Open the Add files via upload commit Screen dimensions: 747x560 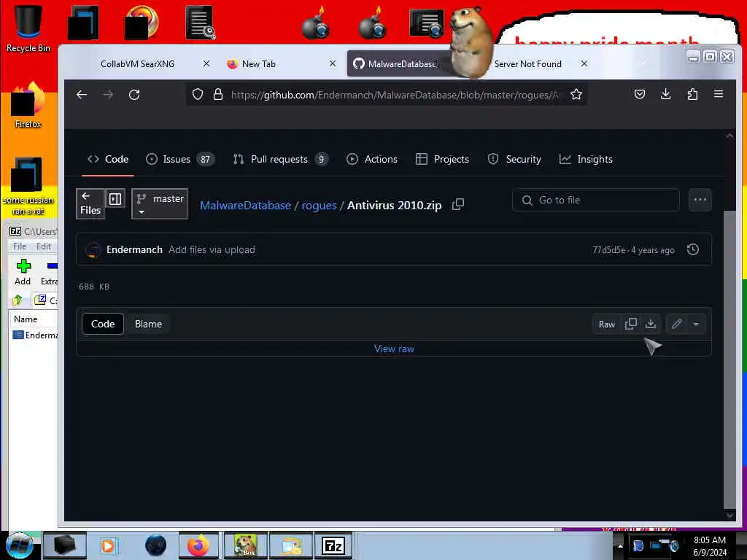[212, 249]
